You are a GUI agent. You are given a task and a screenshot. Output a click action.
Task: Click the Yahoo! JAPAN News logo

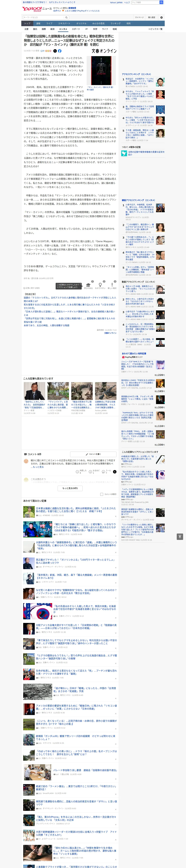(x=37, y=9)
